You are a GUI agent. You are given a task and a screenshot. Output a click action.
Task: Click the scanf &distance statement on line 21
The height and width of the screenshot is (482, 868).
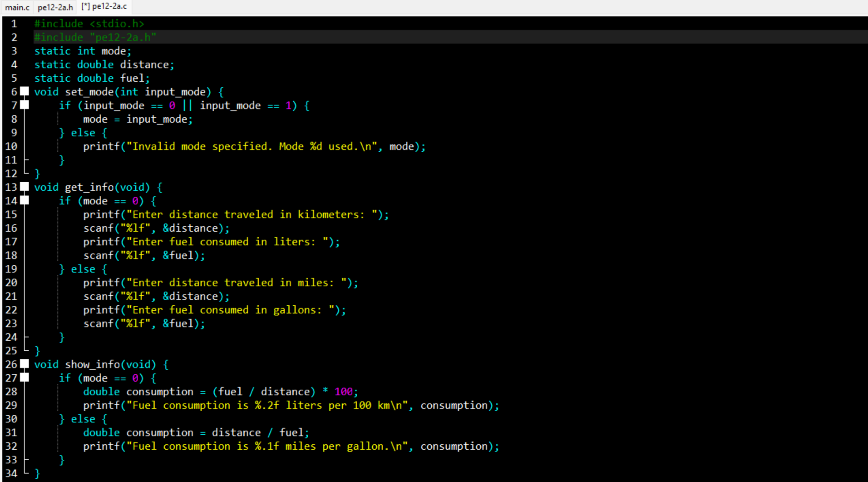(157, 296)
